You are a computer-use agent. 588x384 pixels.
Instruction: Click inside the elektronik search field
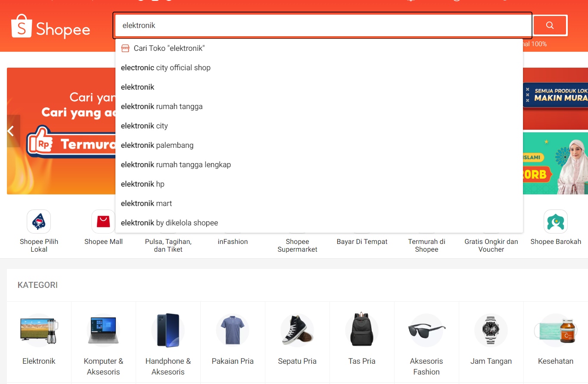(x=323, y=25)
